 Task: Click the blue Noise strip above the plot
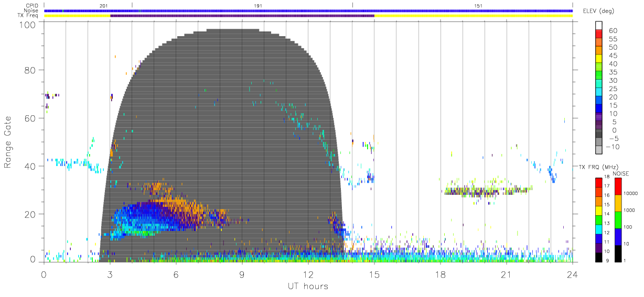tap(308, 10)
